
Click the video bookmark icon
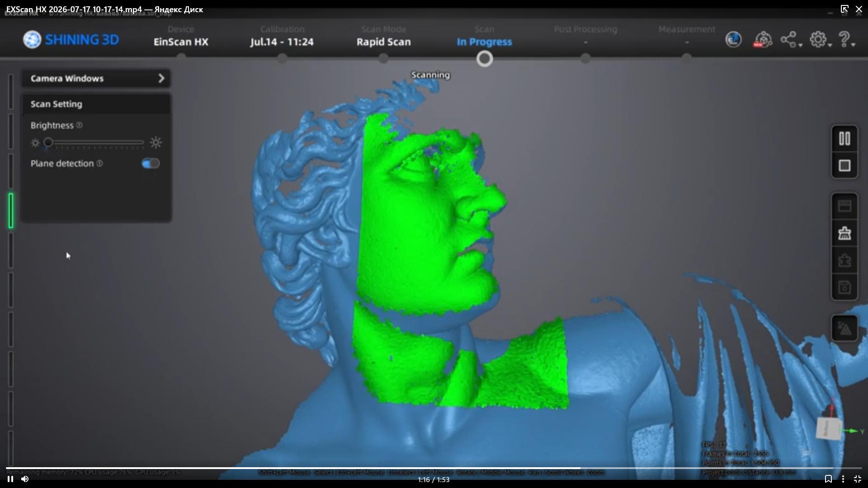pyautogui.click(x=828, y=479)
